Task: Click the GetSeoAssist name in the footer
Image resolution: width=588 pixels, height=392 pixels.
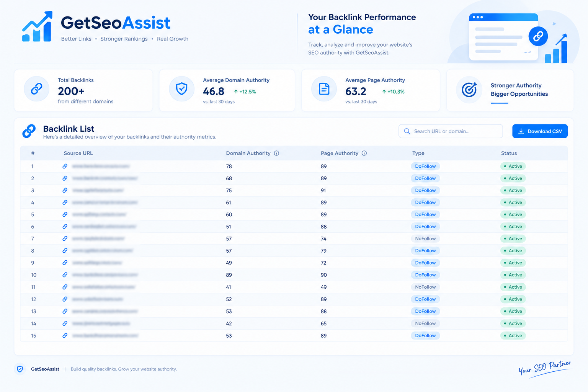Action: pyautogui.click(x=45, y=369)
